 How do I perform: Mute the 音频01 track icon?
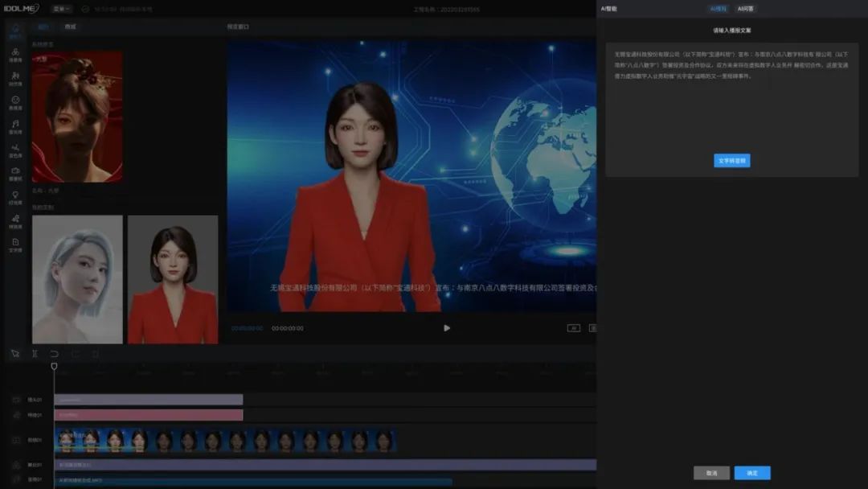16,478
